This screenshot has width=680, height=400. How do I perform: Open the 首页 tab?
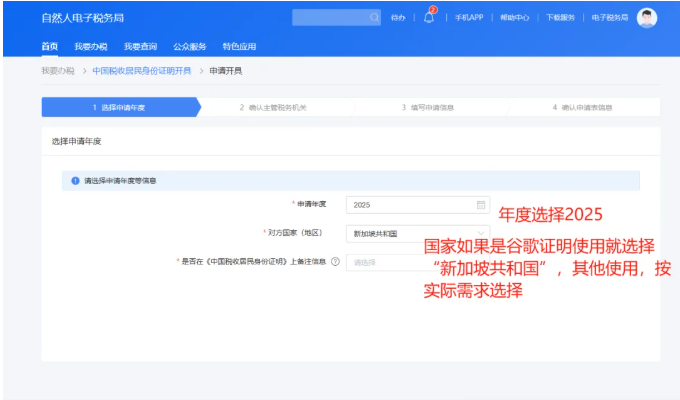click(49, 46)
